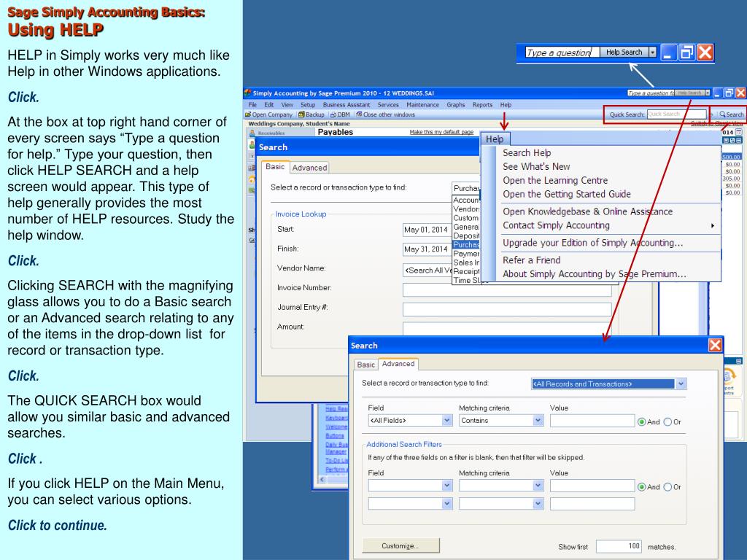This screenshot has width=747, height=560.
Task: Choose About Simply Accounting by Sage Premium
Action: 595,274
